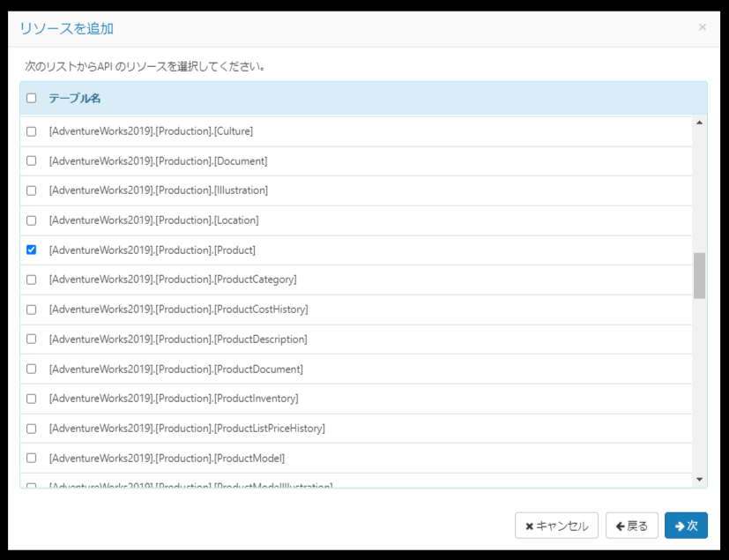Click the テーブル名 column header
This screenshot has width=729, height=560.
click(x=74, y=98)
